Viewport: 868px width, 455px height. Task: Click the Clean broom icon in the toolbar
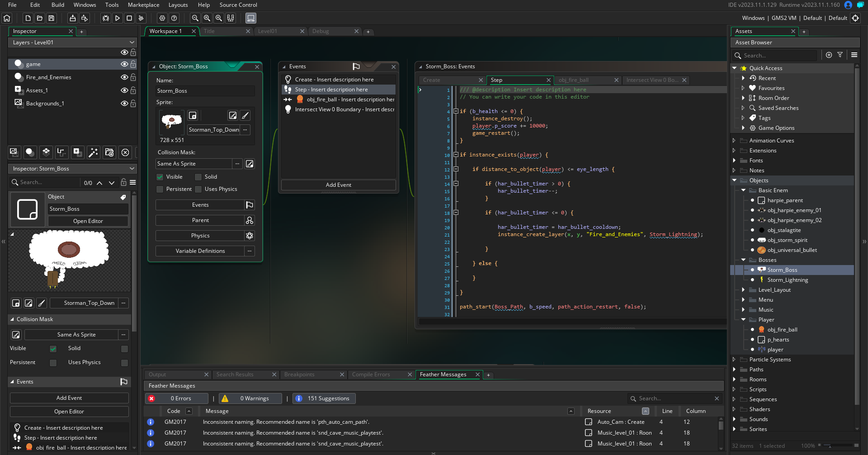coord(141,18)
